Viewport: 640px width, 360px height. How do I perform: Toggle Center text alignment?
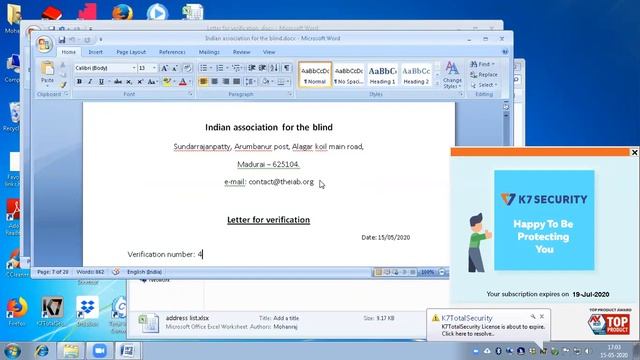pos(214,82)
